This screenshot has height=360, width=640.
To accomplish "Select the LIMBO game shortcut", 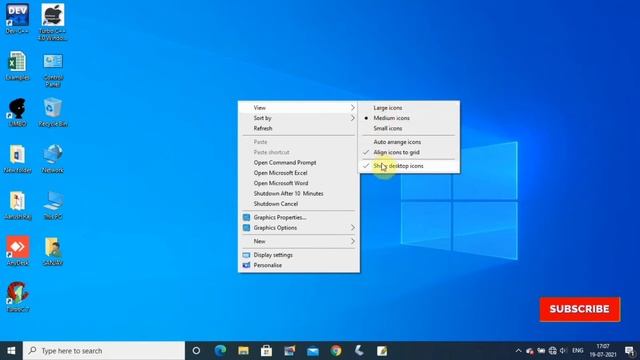I will tap(17, 112).
